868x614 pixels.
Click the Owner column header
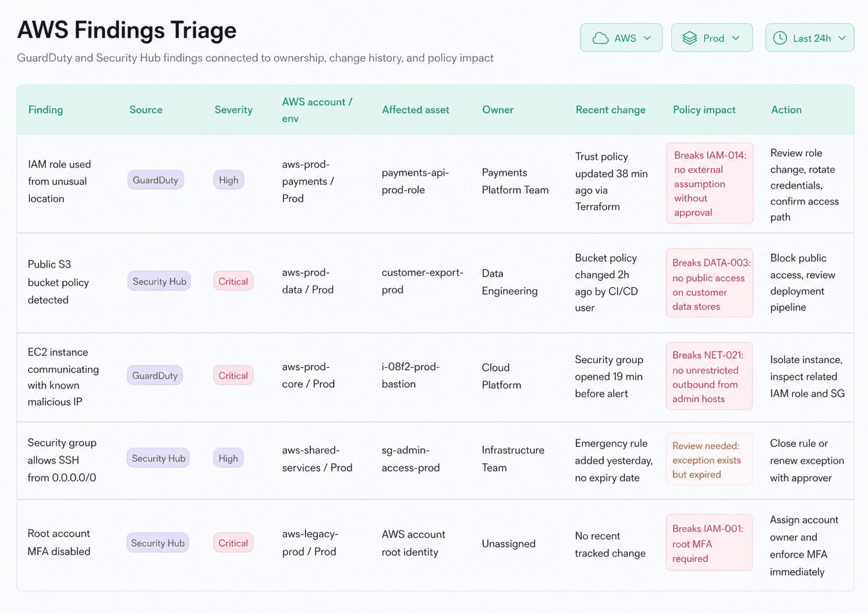point(498,110)
